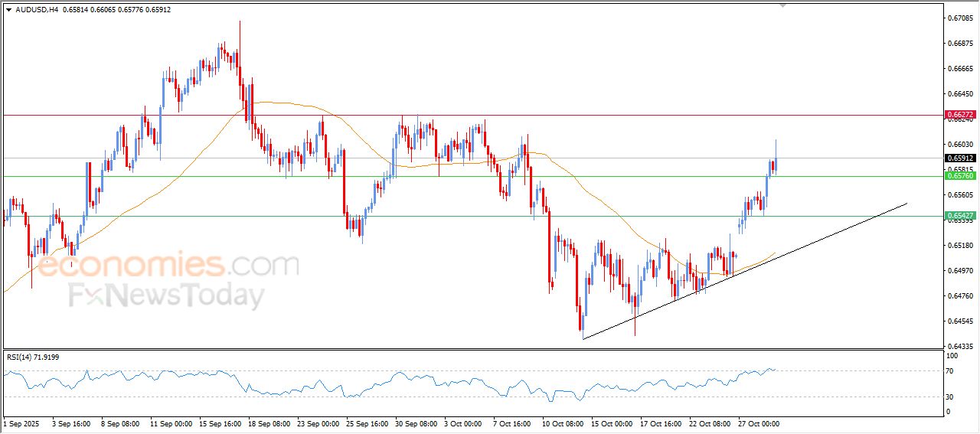
Task: Select the black 0.65912 current price tag
Action: tap(961, 158)
